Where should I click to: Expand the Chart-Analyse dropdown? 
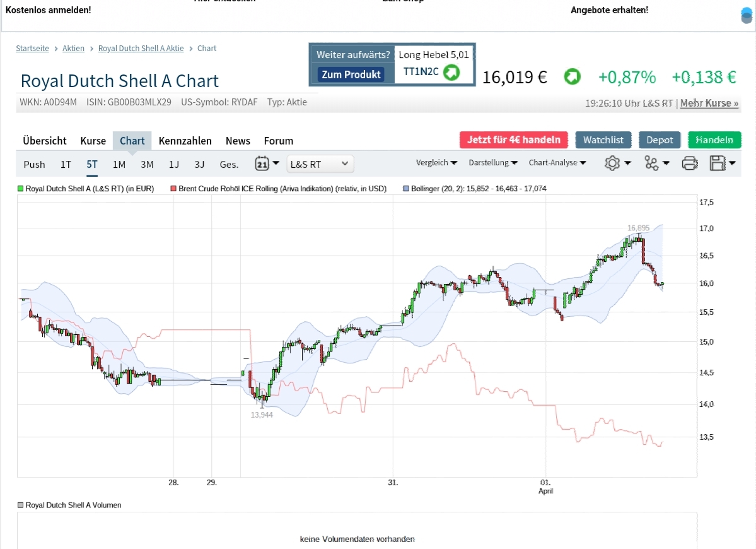coord(557,163)
